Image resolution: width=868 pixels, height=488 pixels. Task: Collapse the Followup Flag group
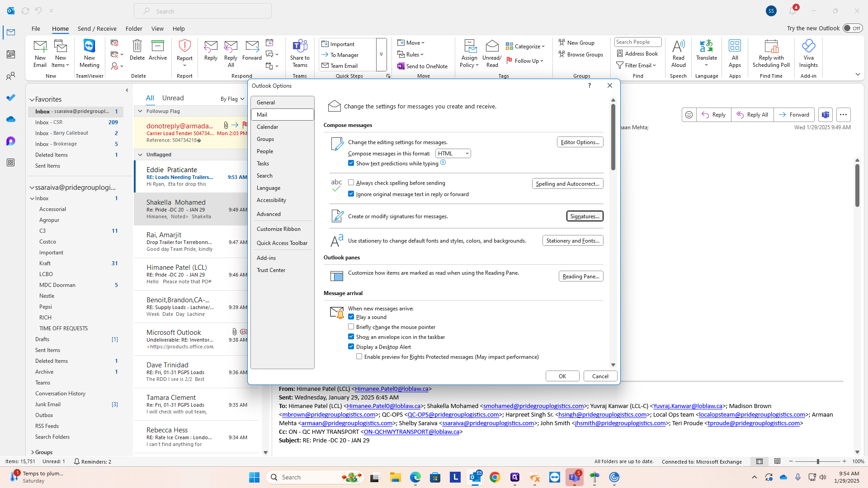pyautogui.click(x=140, y=111)
